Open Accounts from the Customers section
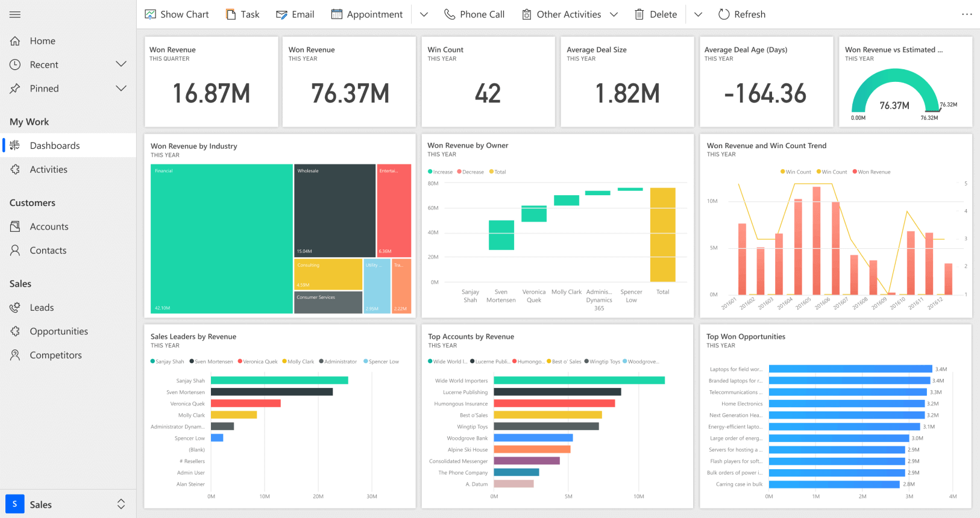 (49, 226)
